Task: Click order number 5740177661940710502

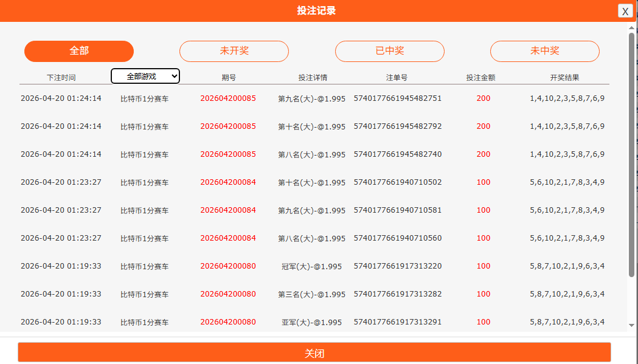Action: (398, 182)
